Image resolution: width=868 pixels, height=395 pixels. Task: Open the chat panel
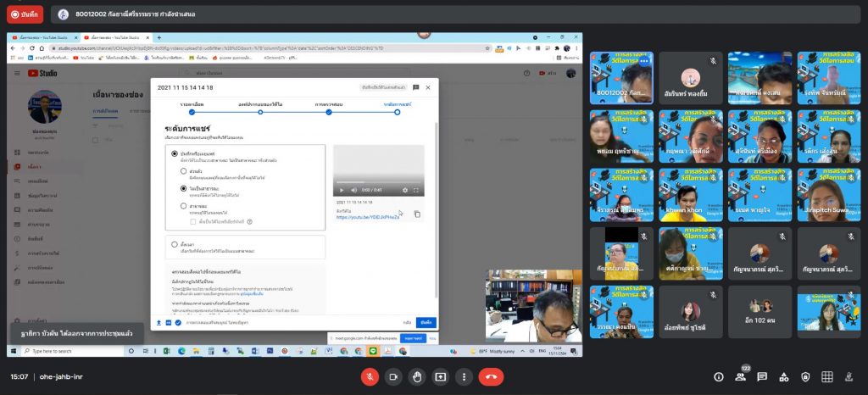click(762, 376)
